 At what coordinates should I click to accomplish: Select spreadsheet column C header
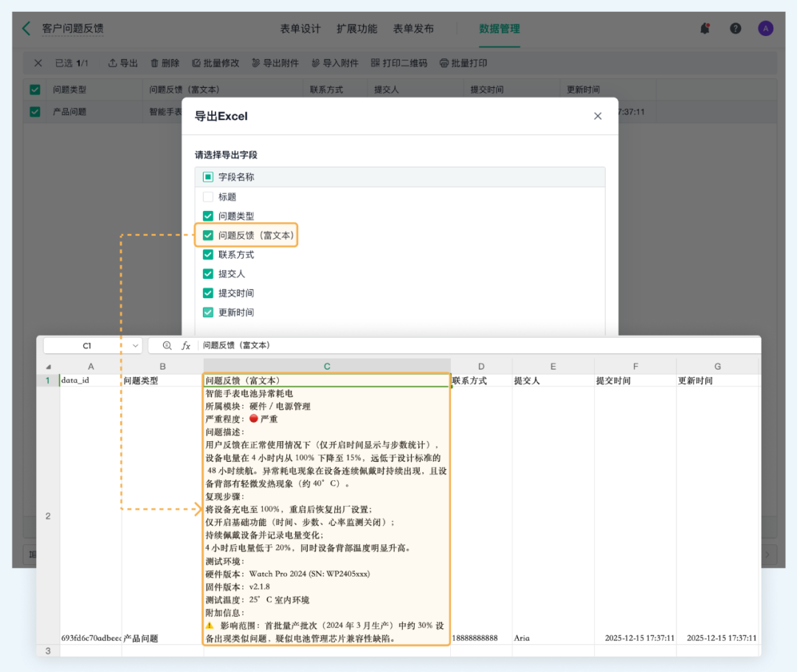327,366
